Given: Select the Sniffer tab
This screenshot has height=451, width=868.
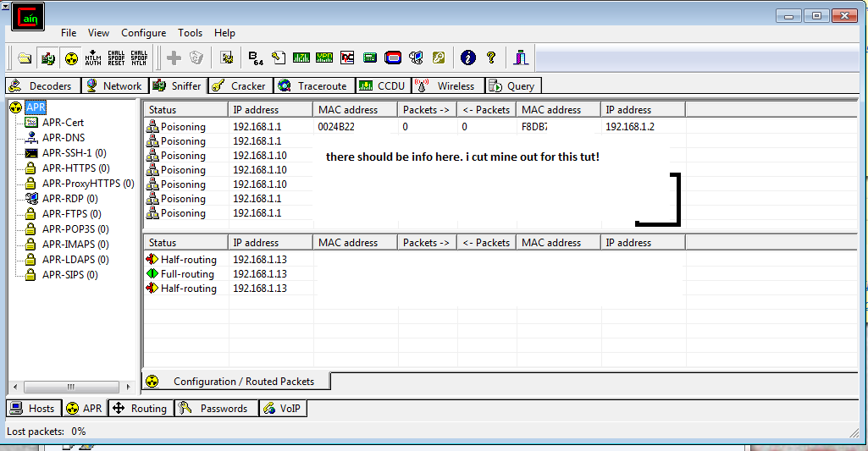Looking at the screenshot, I should pyautogui.click(x=178, y=85).
